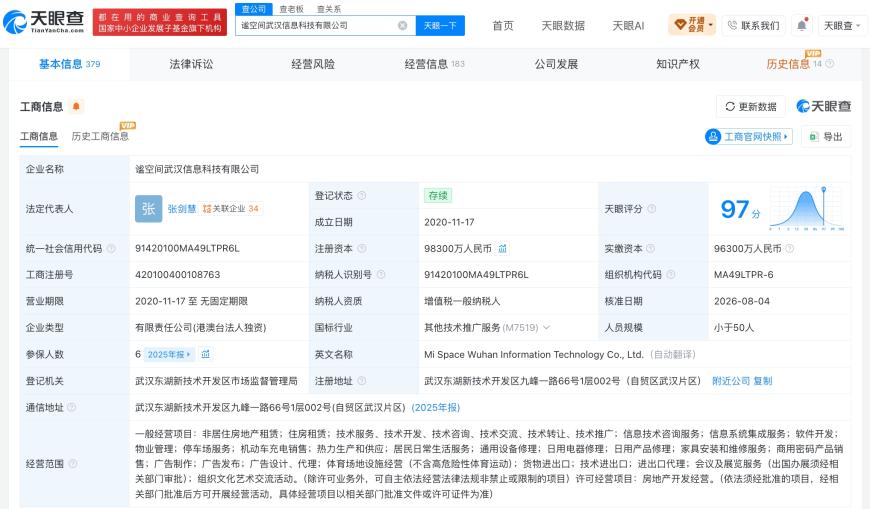Go to 首页 in top navigation
The width and height of the screenshot is (870, 509).
pos(503,26)
